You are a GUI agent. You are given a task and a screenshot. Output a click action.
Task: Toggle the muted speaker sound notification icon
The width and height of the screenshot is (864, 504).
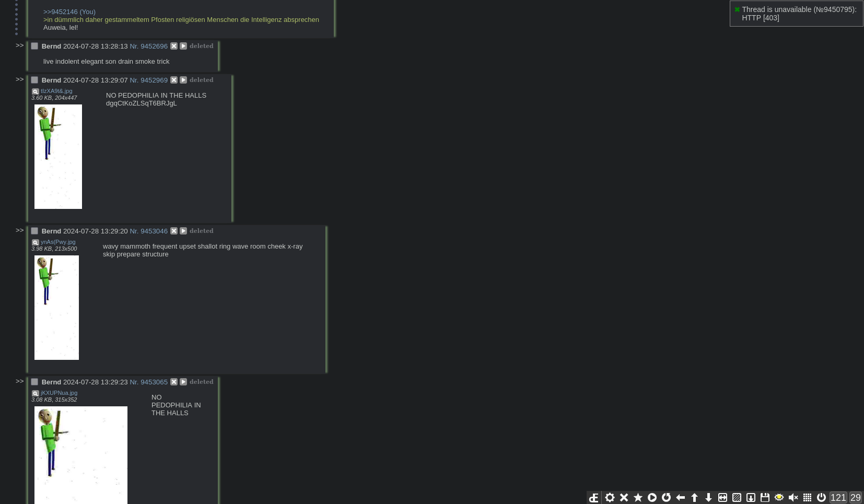point(793,498)
